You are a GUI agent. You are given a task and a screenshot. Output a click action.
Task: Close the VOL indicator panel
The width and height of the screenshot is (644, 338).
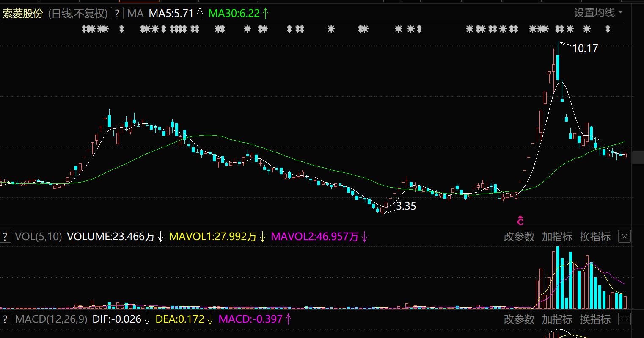coord(625,236)
